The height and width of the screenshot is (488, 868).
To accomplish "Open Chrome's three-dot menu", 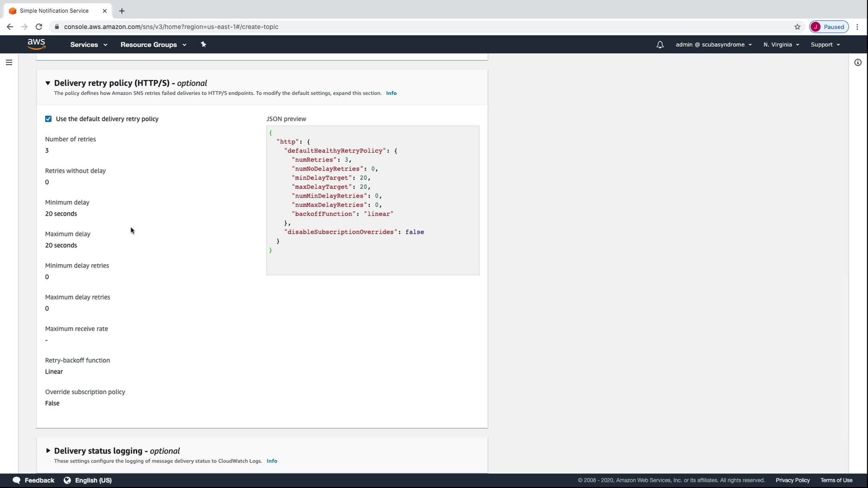I will click(857, 27).
